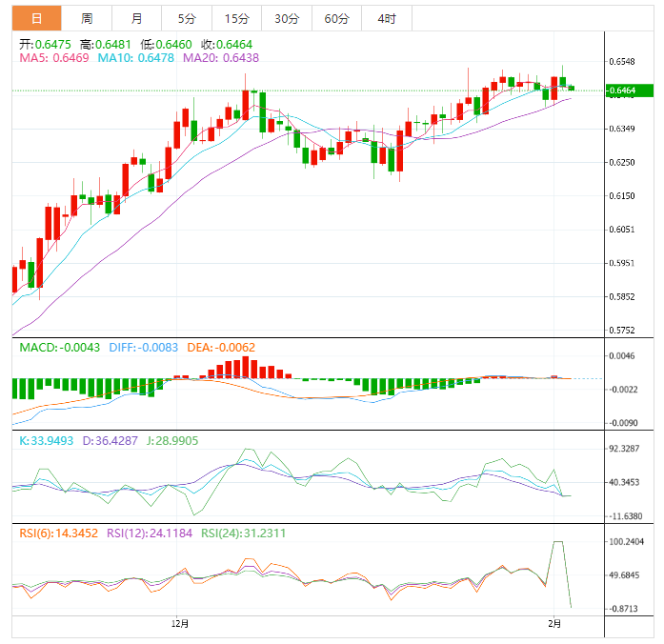
Task: Click the DEA: -0.0062 label
Action: point(215,348)
